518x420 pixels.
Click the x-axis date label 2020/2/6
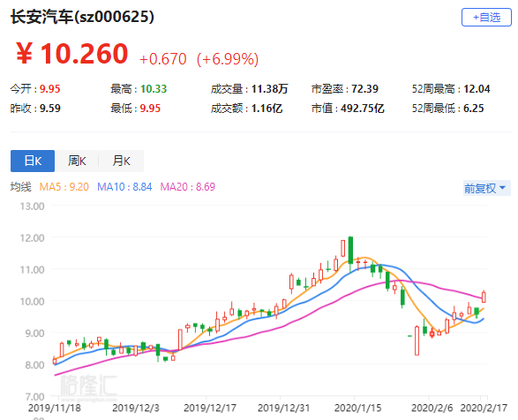pos(432,408)
